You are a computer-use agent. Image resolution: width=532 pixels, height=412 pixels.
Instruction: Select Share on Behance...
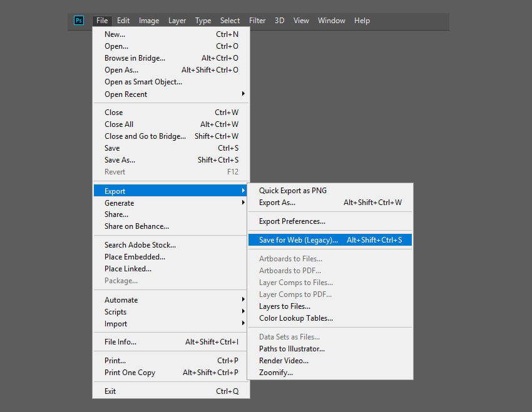click(x=170, y=226)
